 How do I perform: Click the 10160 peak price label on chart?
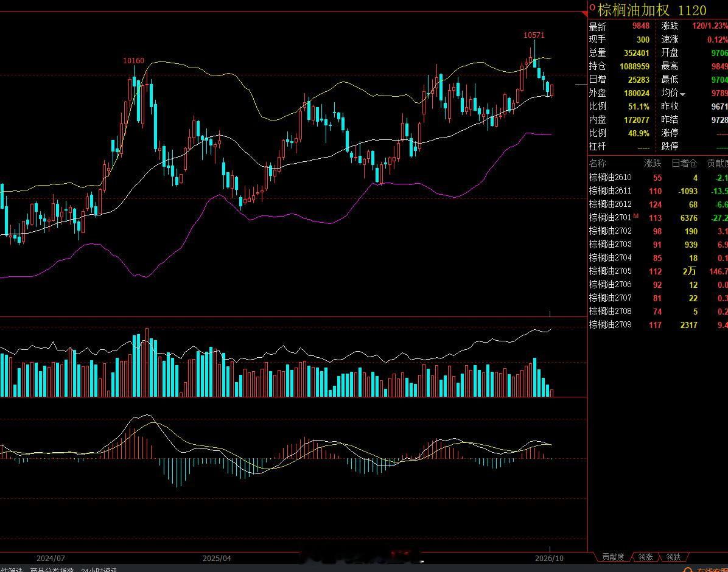click(134, 61)
